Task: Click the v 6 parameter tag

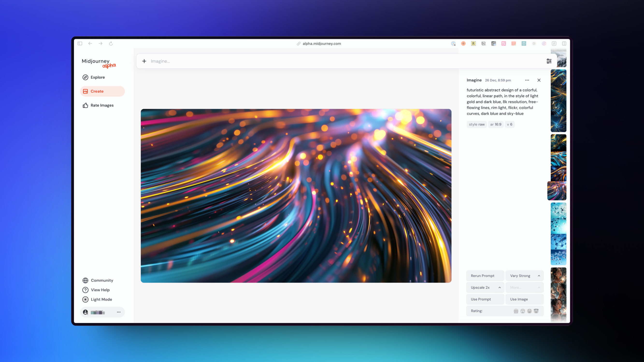Action: pos(509,124)
